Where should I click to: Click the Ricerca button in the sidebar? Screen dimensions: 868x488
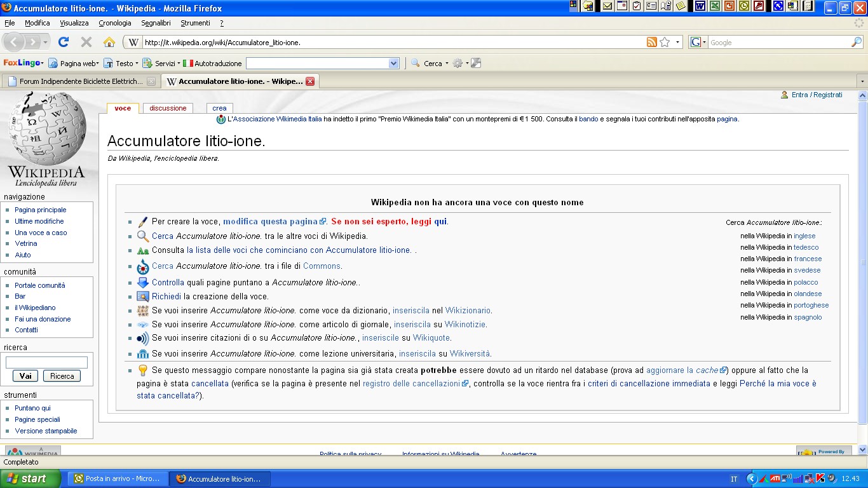pyautogui.click(x=62, y=376)
